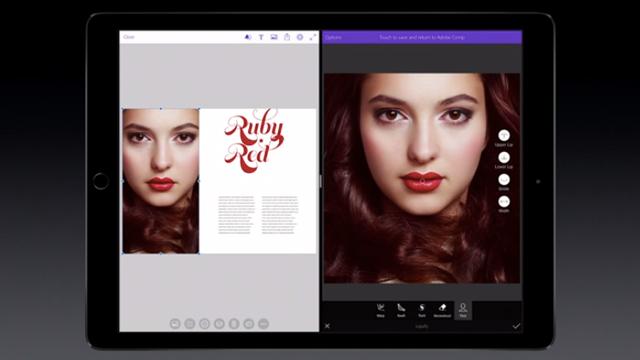This screenshot has height=360, width=640.
Task: Select the portrait photo in Comp layout
Action: click(x=161, y=181)
